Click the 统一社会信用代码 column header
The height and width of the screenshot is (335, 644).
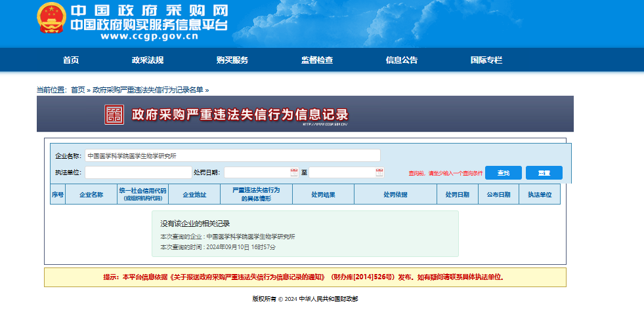click(143, 194)
